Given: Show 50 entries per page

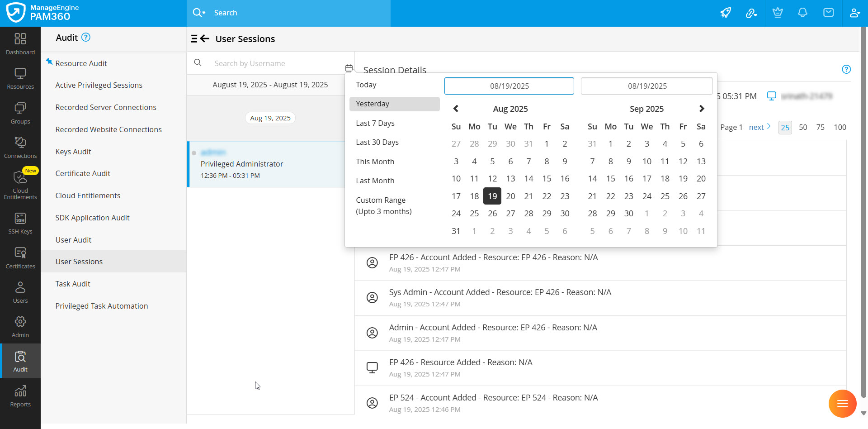Looking at the screenshot, I should (x=803, y=127).
